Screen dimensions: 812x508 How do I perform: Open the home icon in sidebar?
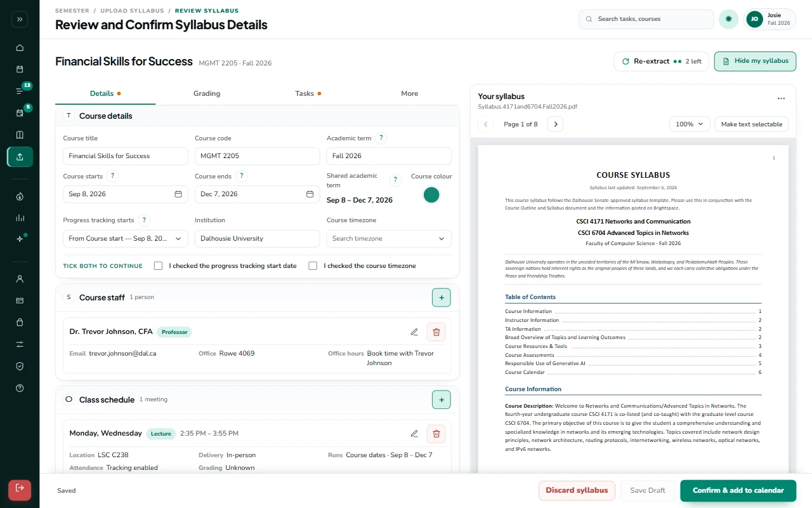[20, 48]
